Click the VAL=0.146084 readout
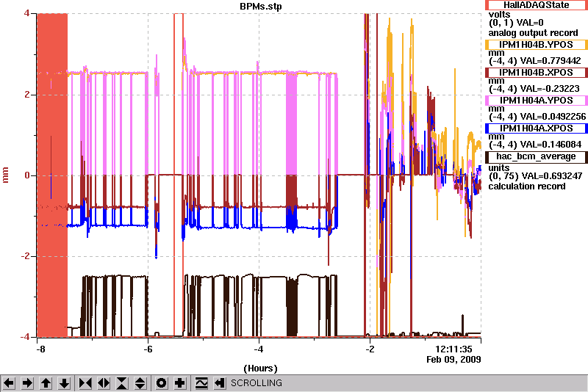 point(551,145)
